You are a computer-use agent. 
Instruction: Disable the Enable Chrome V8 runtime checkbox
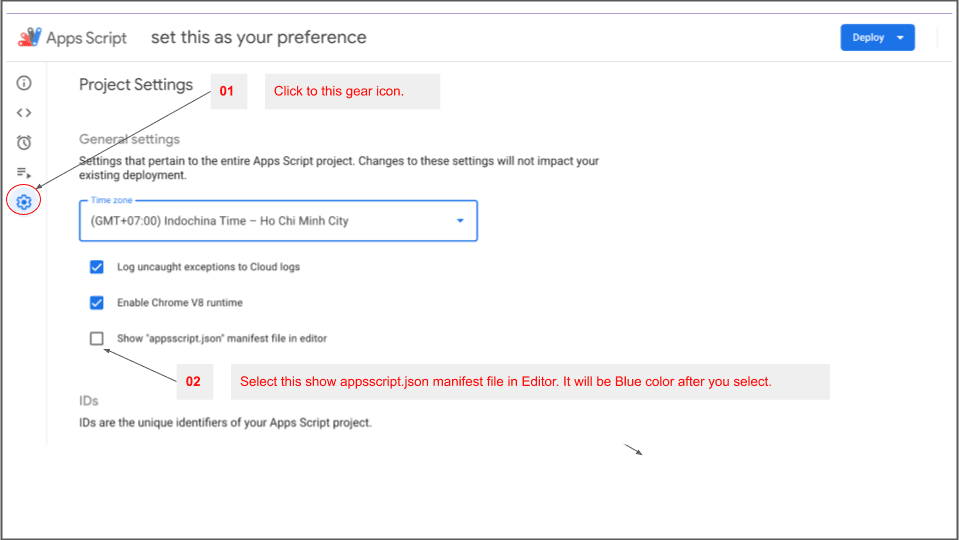click(97, 302)
